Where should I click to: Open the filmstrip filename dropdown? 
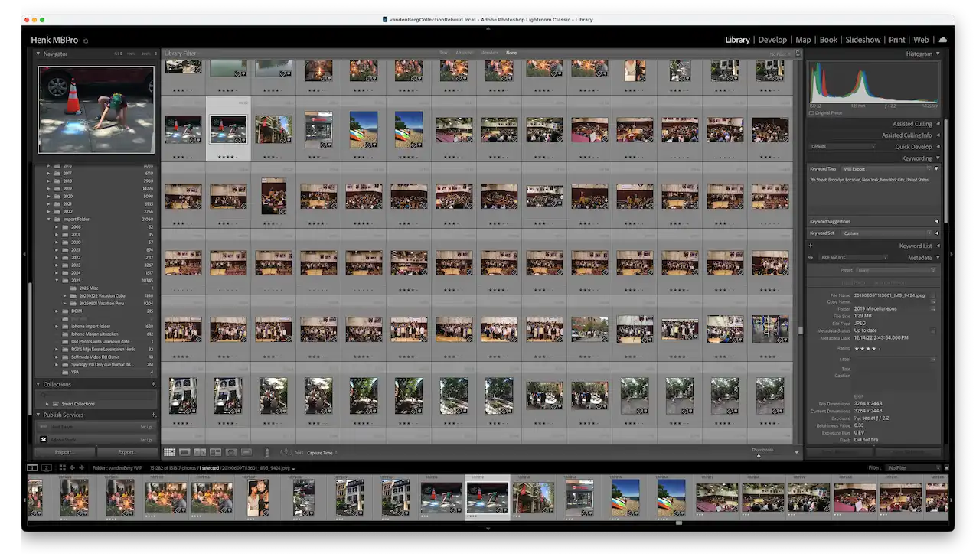(x=293, y=469)
